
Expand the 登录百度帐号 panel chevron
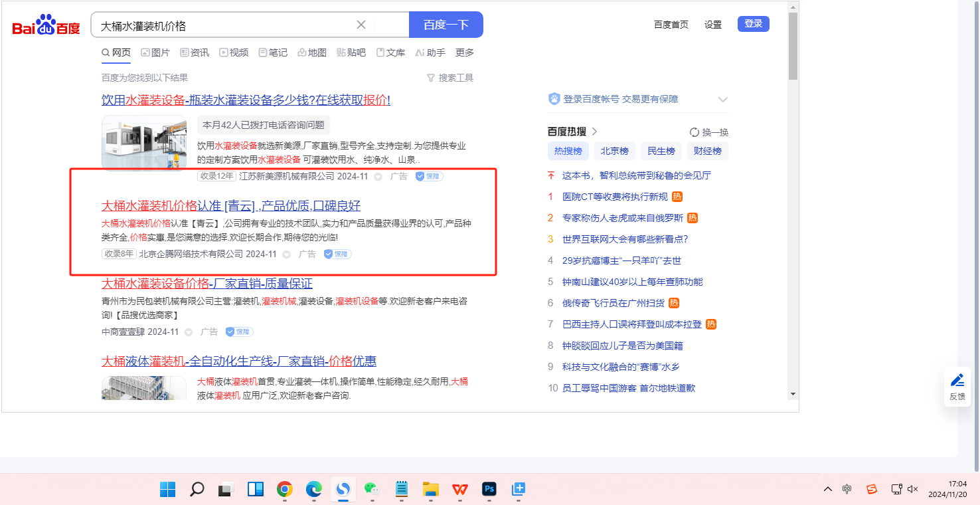point(723,100)
